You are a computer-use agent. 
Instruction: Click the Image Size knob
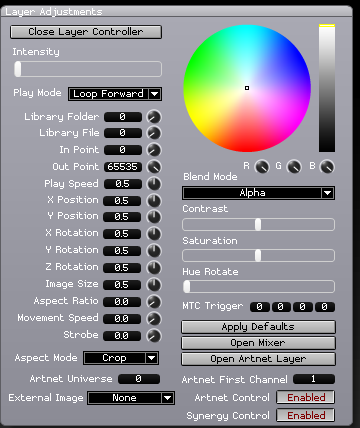pyautogui.click(x=154, y=285)
